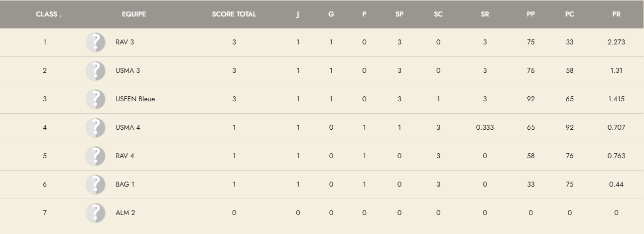Image resolution: width=644 pixels, height=234 pixels.
Task: Click the PP column header
Action: [530, 14]
